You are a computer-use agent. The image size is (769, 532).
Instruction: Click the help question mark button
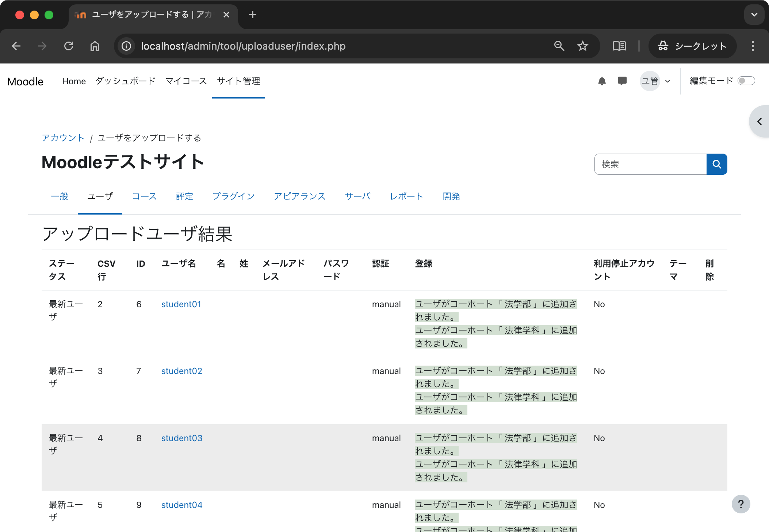(741, 504)
